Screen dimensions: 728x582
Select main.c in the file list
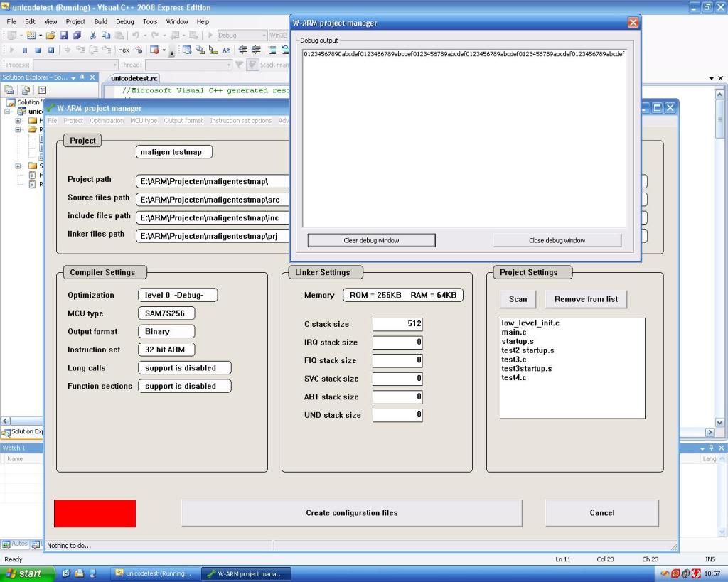[514, 333]
